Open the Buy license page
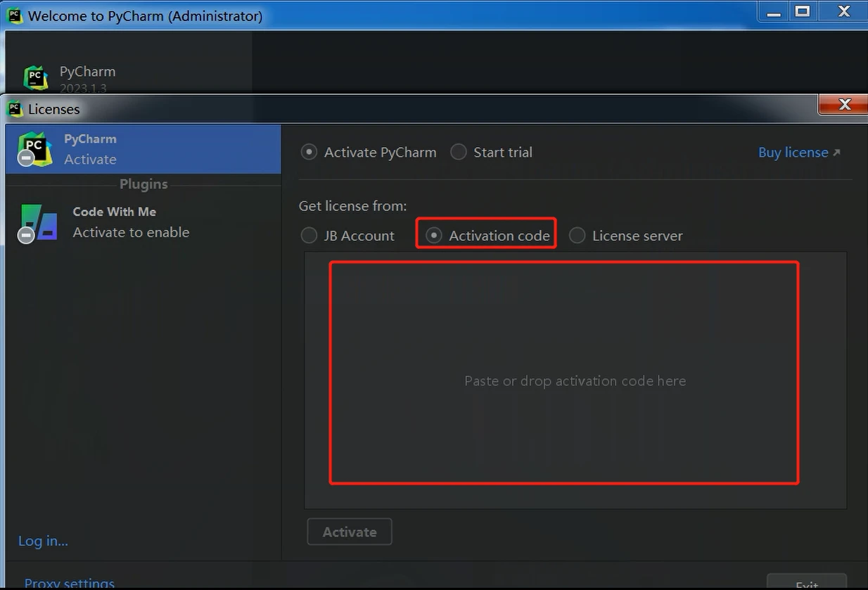The height and width of the screenshot is (590, 868). coord(793,152)
